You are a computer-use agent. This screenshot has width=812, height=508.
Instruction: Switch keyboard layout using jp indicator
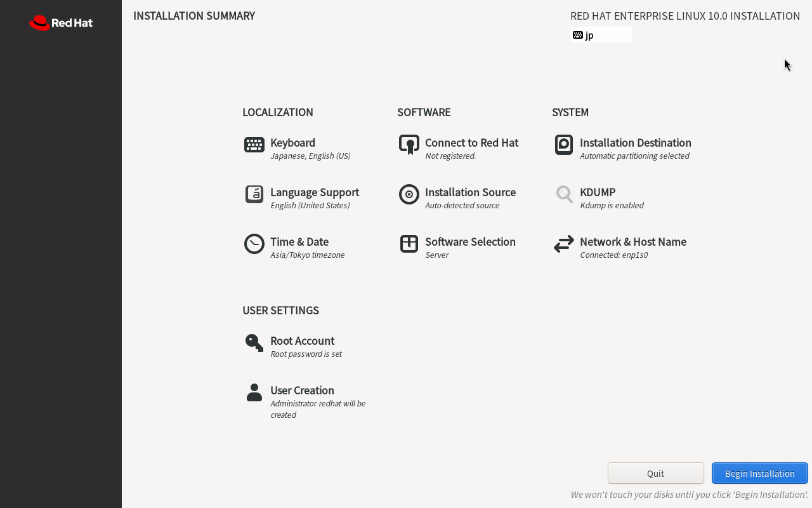point(601,35)
